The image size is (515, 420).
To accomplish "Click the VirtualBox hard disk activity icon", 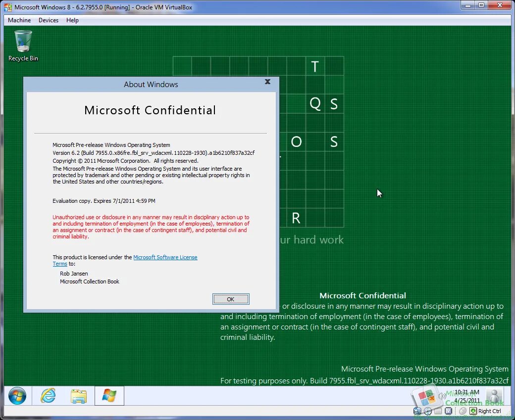I will coord(417,411).
